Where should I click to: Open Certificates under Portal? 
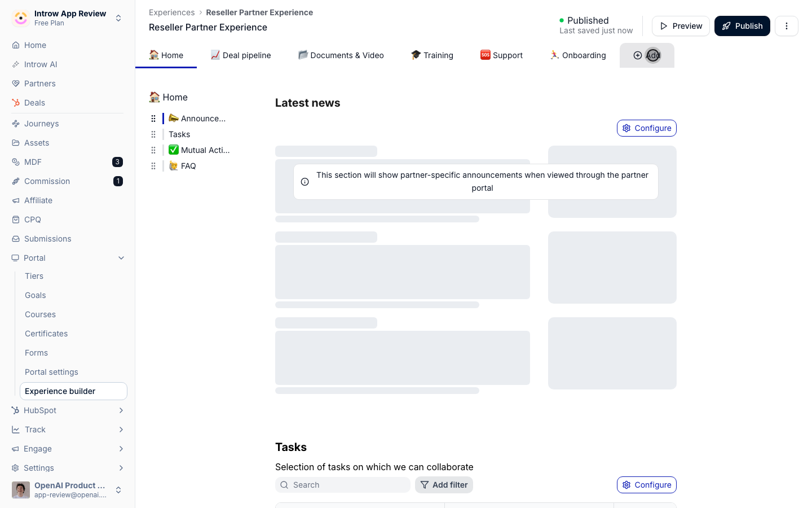[x=73, y=334]
